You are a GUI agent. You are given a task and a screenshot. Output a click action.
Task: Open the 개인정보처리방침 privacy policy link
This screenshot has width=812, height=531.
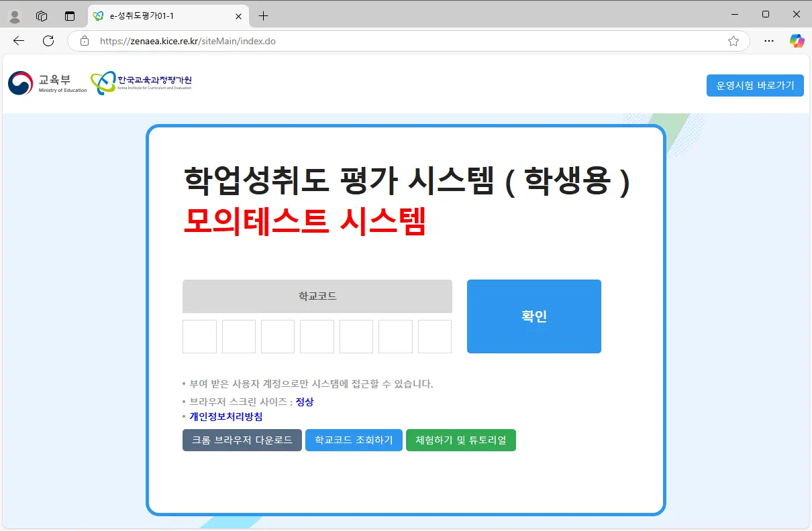pos(226,416)
